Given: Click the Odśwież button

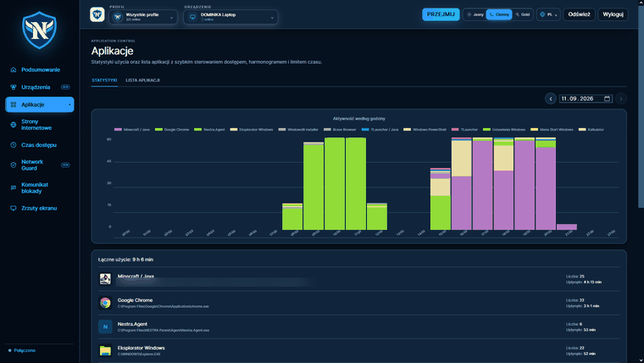Looking at the screenshot, I should click(579, 14).
